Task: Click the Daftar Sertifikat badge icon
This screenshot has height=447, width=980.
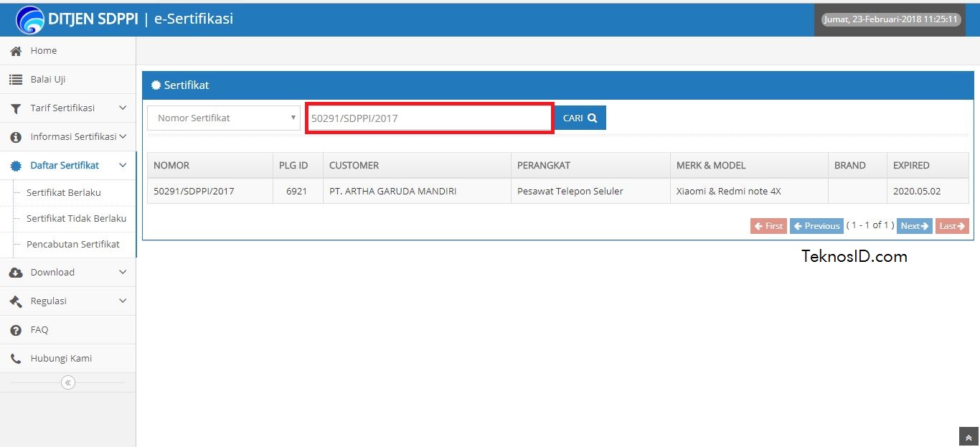Action: [16, 166]
